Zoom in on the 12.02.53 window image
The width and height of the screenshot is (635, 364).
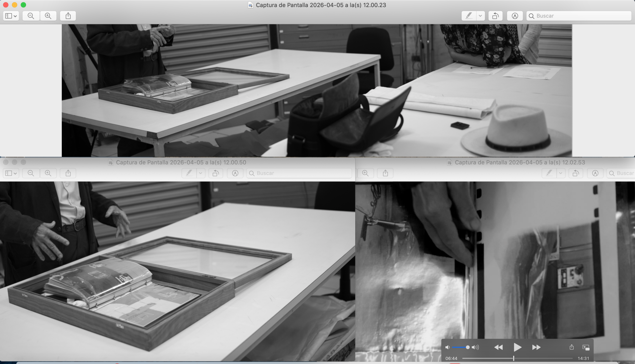point(365,173)
